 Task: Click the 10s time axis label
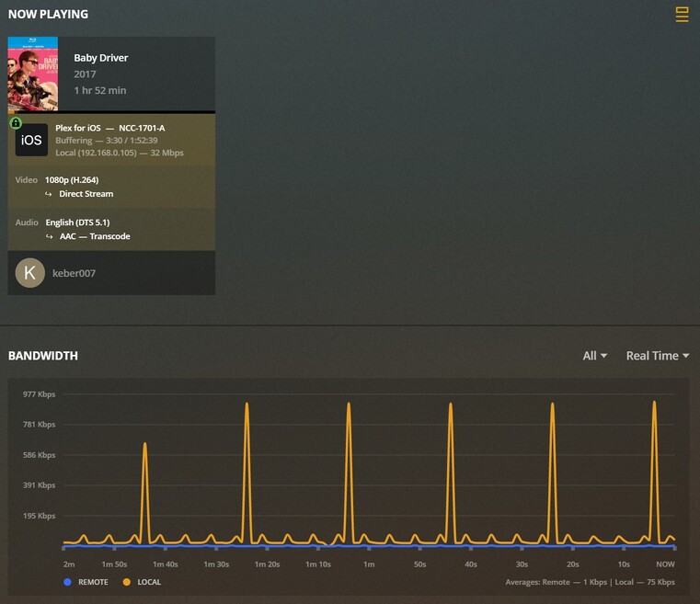tap(624, 564)
